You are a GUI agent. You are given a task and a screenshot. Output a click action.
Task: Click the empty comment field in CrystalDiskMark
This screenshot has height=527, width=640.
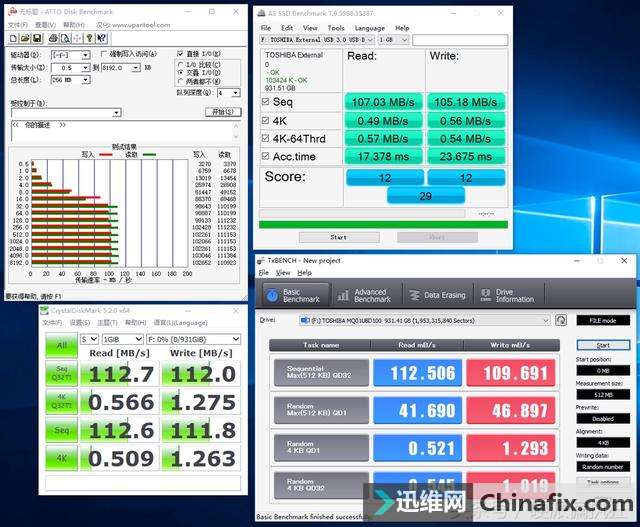pyautogui.click(x=143, y=483)
